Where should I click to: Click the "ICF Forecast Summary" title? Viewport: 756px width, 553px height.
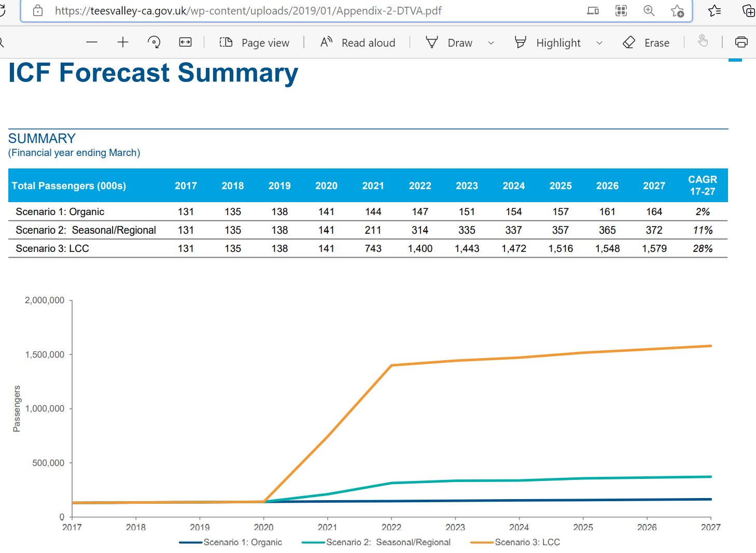(x=153, y=73)
